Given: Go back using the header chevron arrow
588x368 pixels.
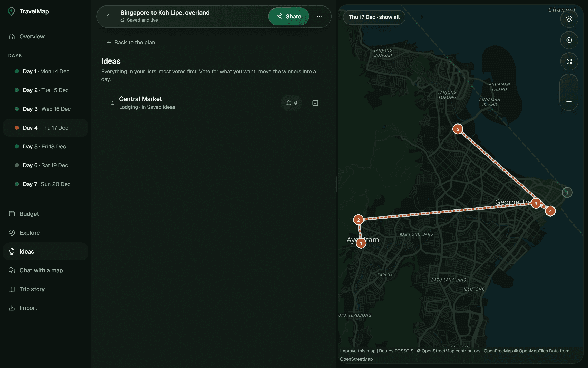Looking at the screenshot, I should [x=108, y=16].
